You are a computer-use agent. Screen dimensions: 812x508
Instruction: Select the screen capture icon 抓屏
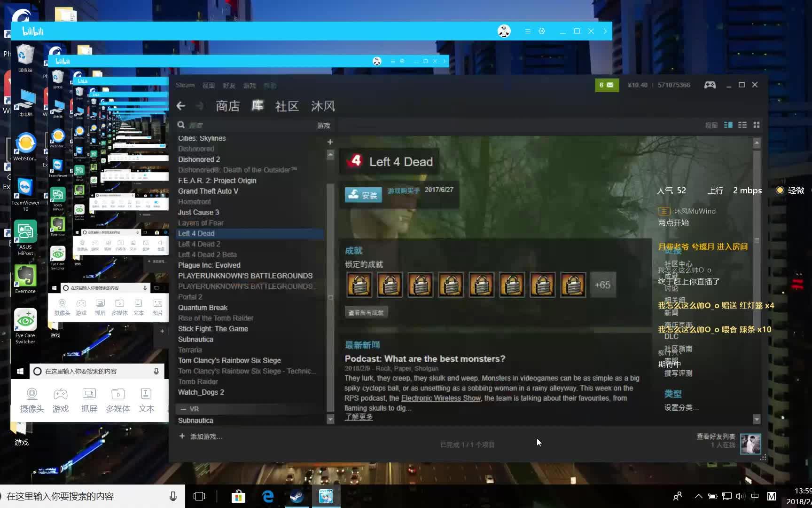click(89, 400)
